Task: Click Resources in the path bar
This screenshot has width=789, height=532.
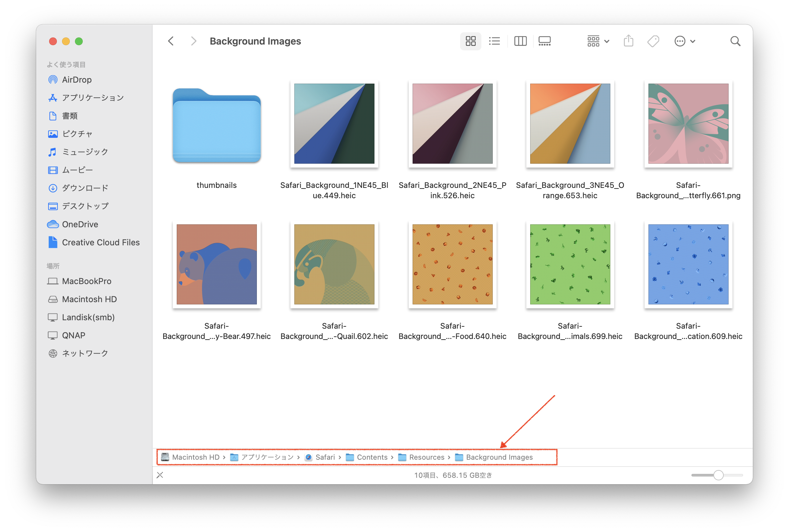Action: (426, 457)
